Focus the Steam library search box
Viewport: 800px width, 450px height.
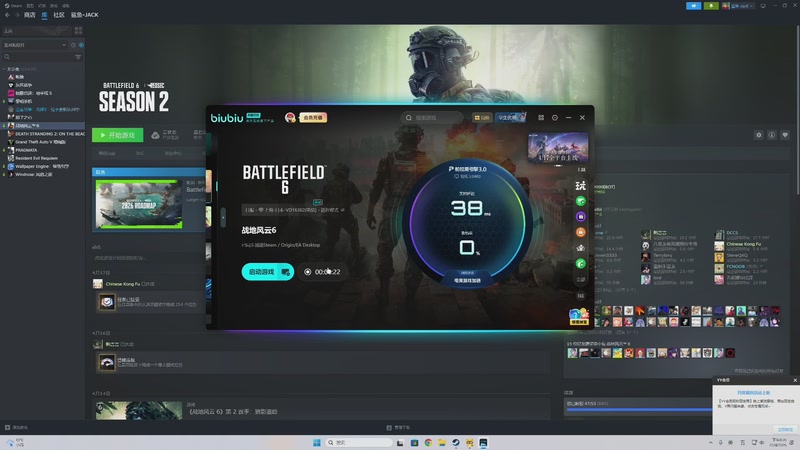[x=37, y=57]
